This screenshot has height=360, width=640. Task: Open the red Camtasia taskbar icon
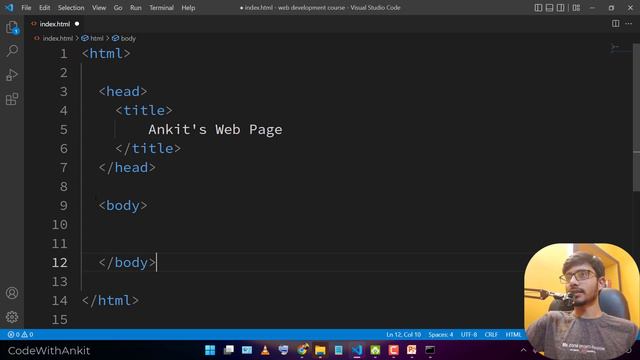click(393, 350)
